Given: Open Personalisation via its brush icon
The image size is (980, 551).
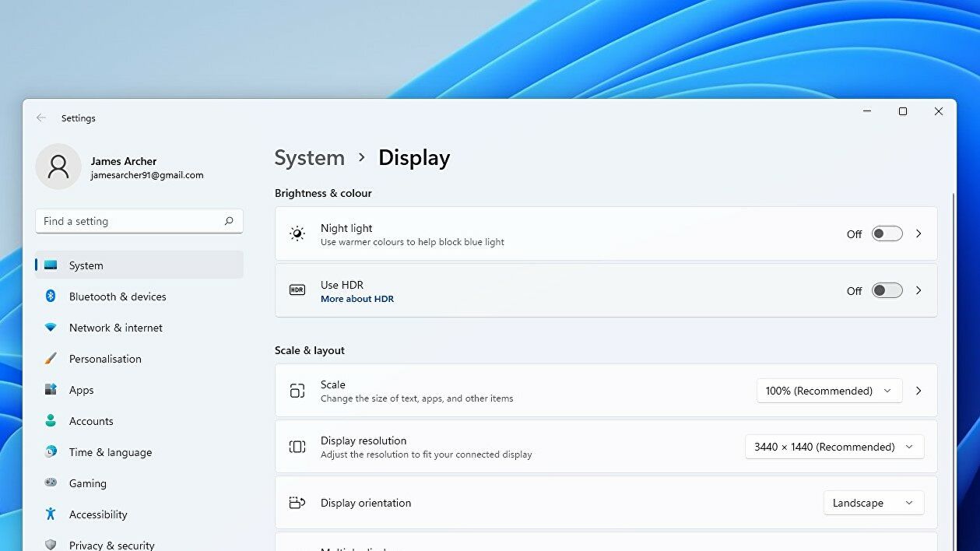Looking at the screenshot, I should pyautogui.click(x=50, y=359).
